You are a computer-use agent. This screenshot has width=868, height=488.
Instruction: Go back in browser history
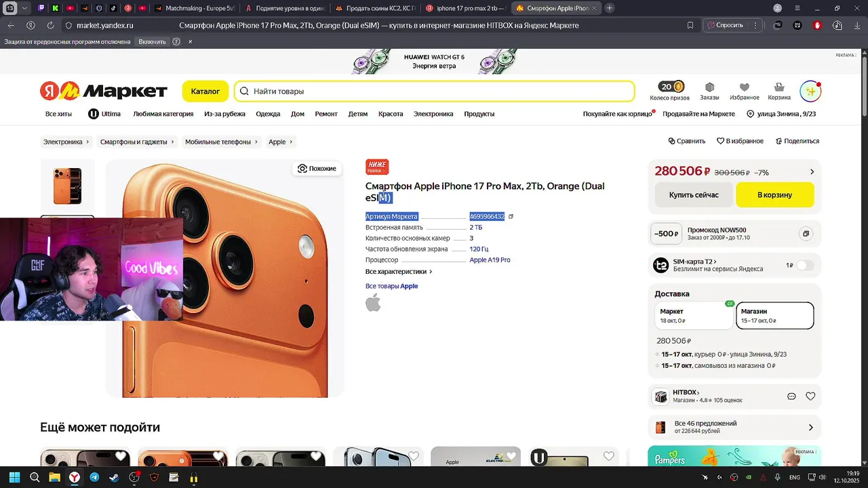pos(11,25)
